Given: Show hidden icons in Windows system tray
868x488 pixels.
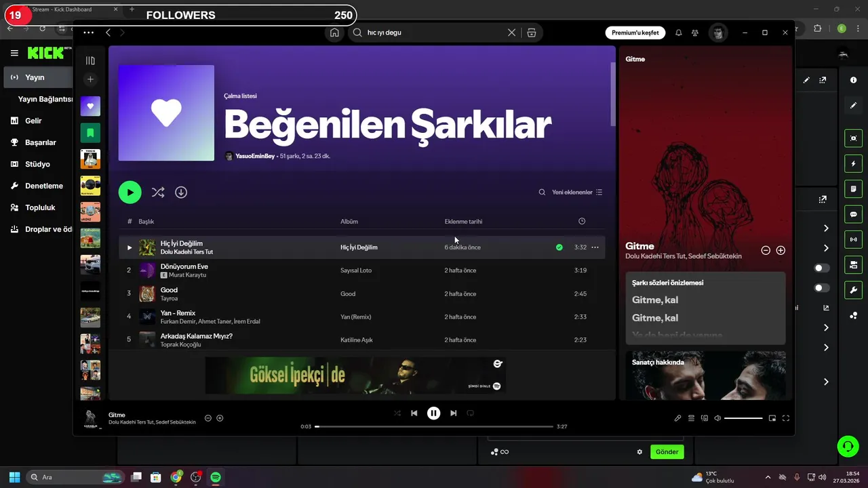Looking at the screenshot, I should 768,477.
